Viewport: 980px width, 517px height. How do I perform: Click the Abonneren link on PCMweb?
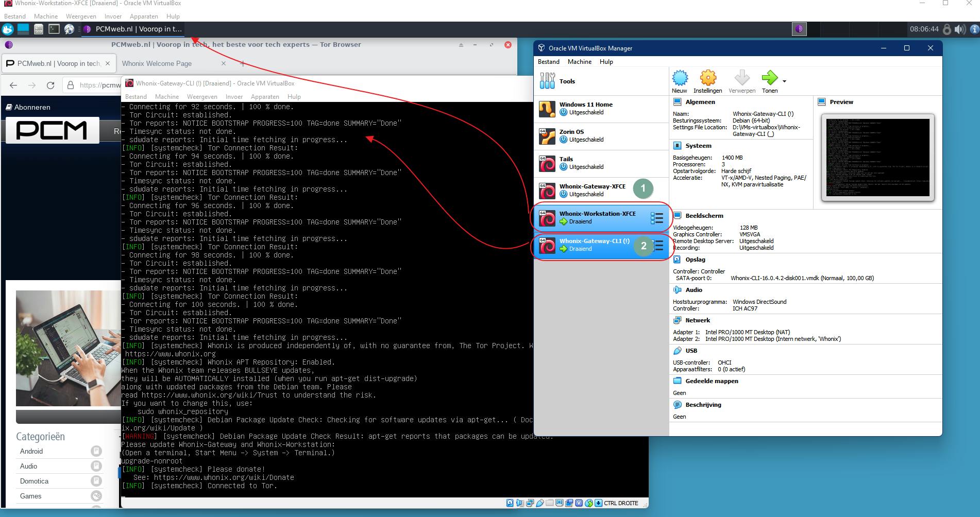[28, 107]
